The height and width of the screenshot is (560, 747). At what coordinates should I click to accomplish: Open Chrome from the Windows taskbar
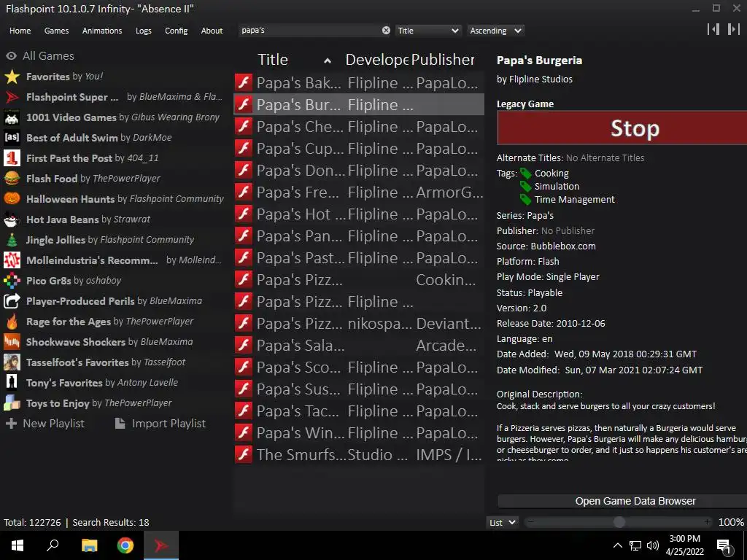pyautogui.click(x=125, y=545)
